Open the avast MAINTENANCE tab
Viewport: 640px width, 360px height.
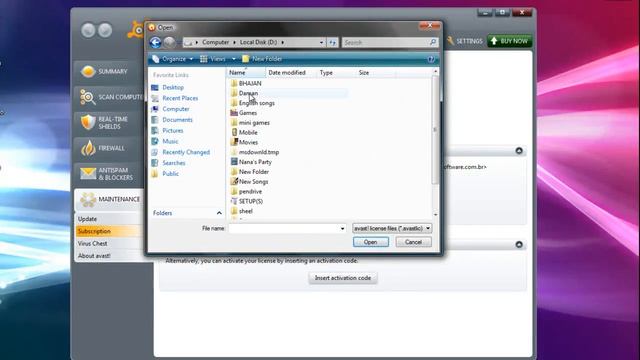(x=109, y=200)
